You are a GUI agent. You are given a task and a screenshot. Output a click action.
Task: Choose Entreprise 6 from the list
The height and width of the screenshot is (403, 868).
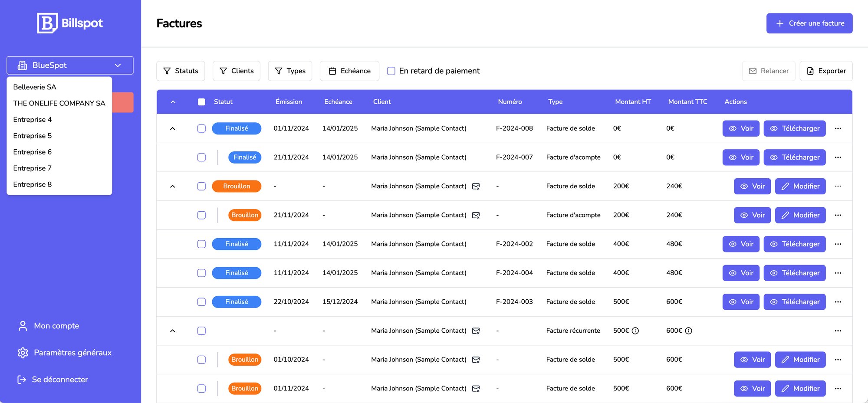(x=59, y=152)
